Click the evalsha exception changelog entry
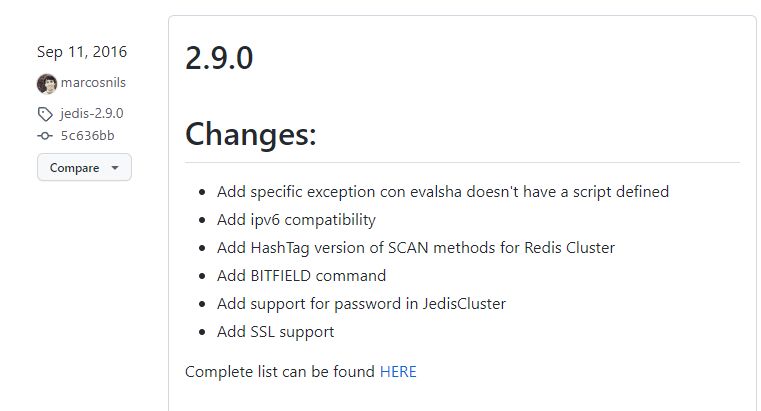Screen dimensions: 761x411 pyautogui.click(x=442, y=191)
